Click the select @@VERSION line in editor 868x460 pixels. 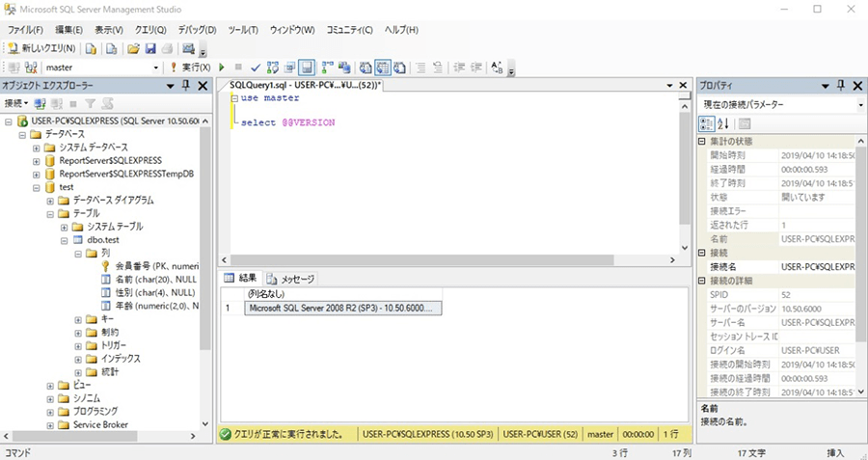click(x=287, y=122)
